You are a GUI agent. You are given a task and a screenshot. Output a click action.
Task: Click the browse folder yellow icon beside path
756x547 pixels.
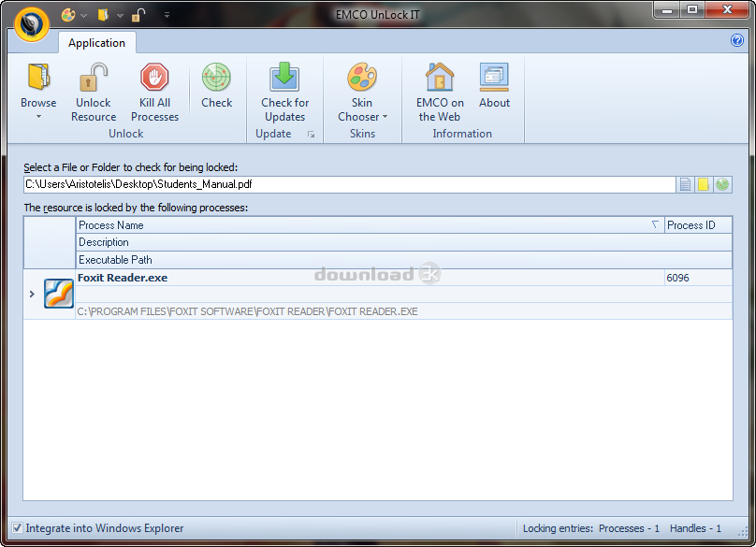pos(704,184)
